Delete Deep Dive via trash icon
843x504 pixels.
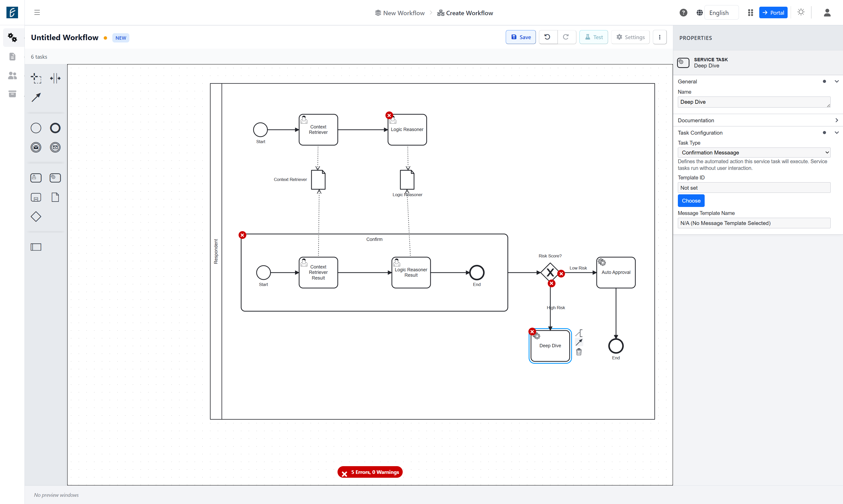coord(579,352)
